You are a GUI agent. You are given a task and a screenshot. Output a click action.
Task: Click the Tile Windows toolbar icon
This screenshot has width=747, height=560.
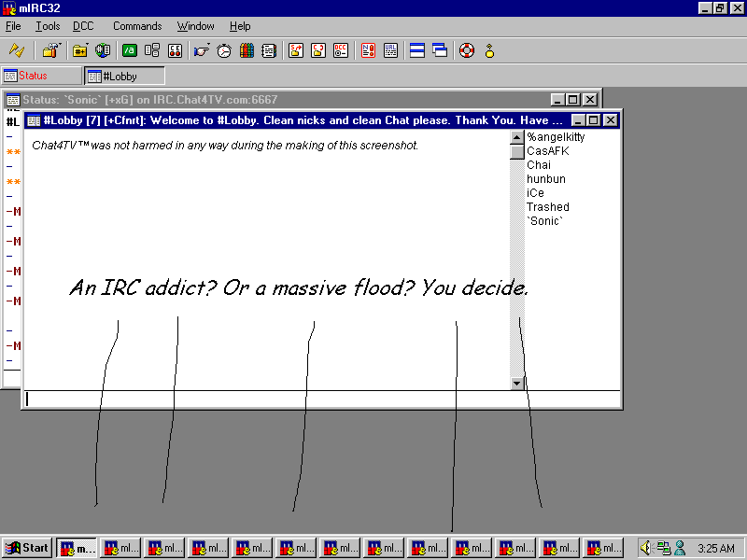point(417,50)
